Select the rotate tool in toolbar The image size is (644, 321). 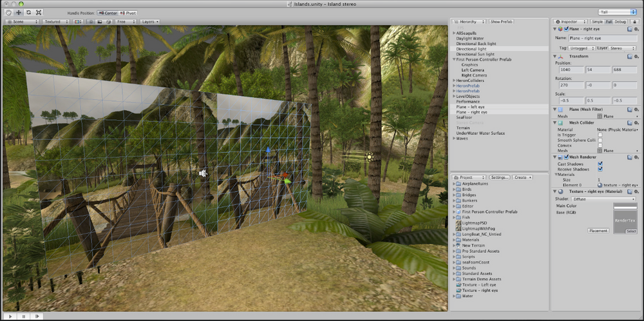(x=28, y=12)
